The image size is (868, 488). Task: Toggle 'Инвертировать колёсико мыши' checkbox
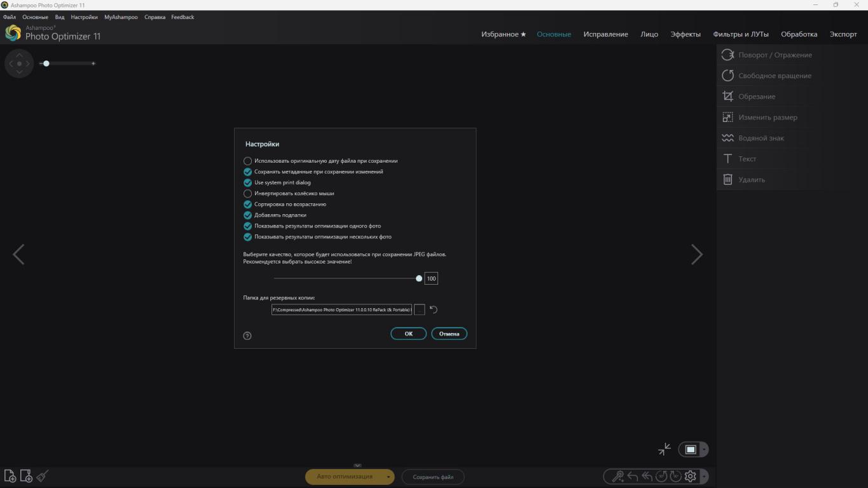[x=248, y=194]
